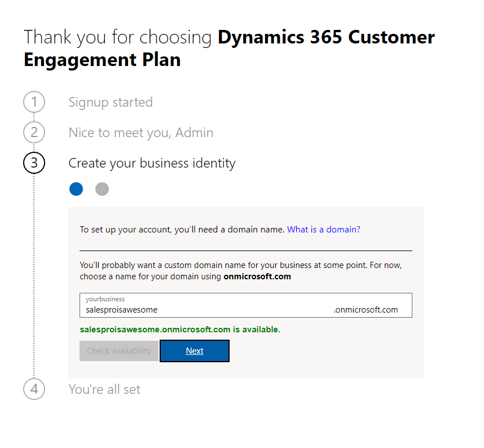Click the green domain availability message

[180, 330]
